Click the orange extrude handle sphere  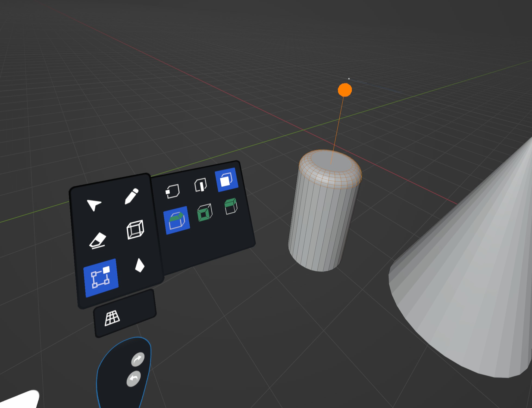345,90
